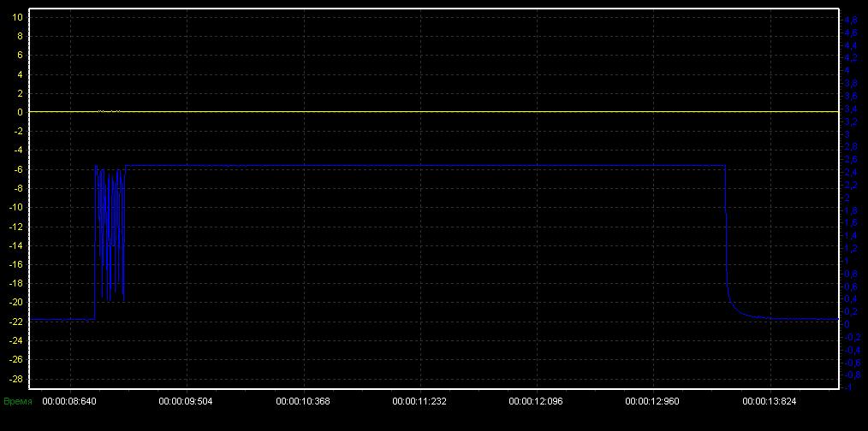Select the decaying tail of the blue signal
Viewport: 868px width, 431px height.
coord(743,313)
